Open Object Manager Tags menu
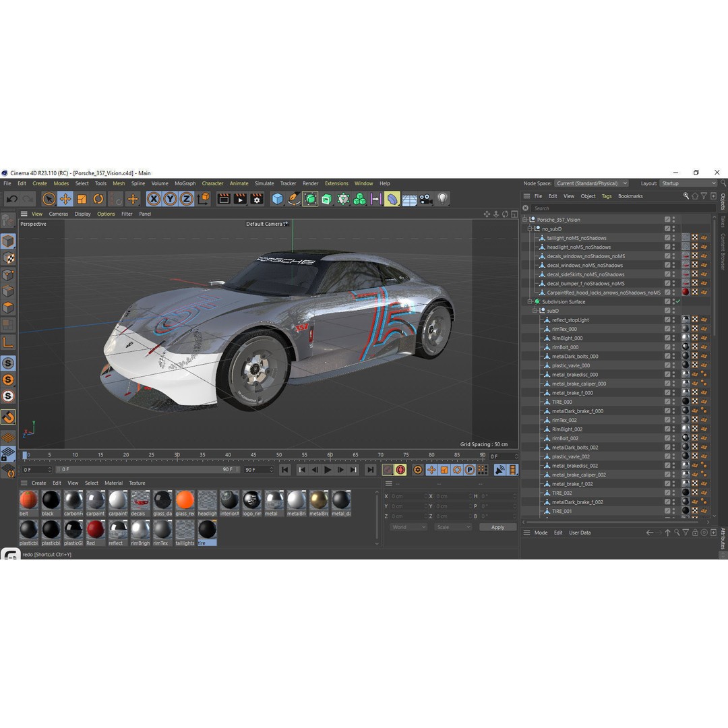 click(x=607, y=196)
